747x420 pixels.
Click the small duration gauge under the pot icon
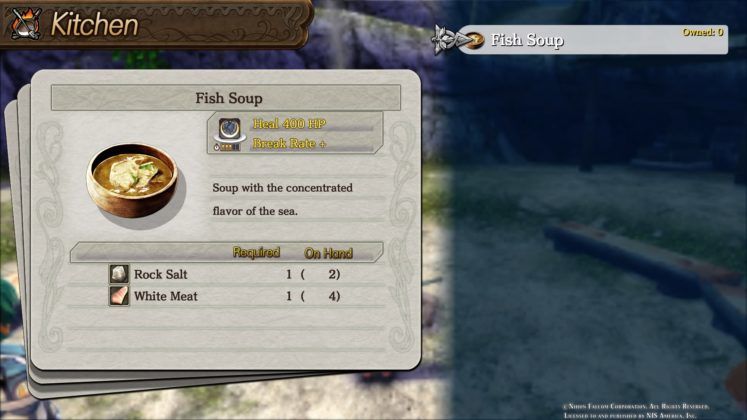pos(226,147)
